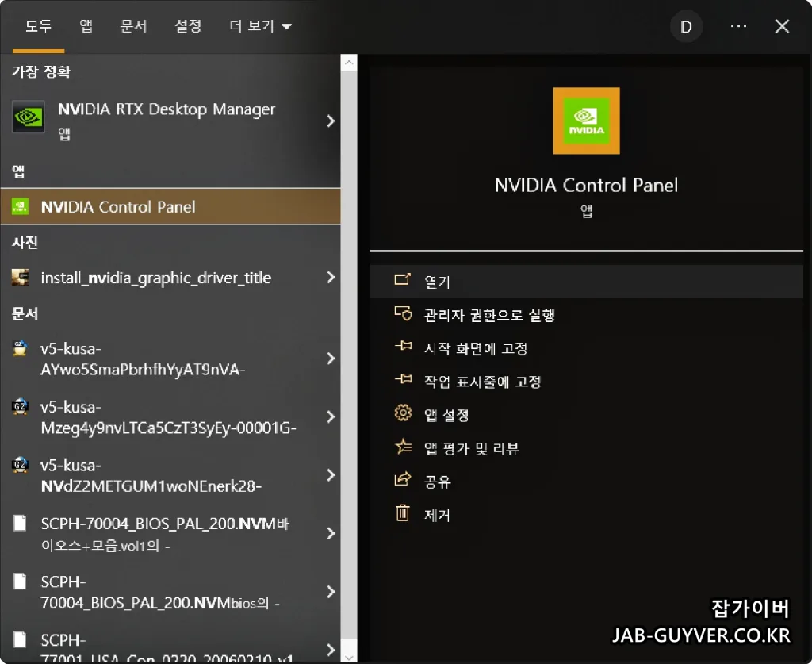Click the pin icon for 작업 표시줄에 고정
Image resolution: width=812 pixels, height=664 pixels.
(x=405, y=380)
